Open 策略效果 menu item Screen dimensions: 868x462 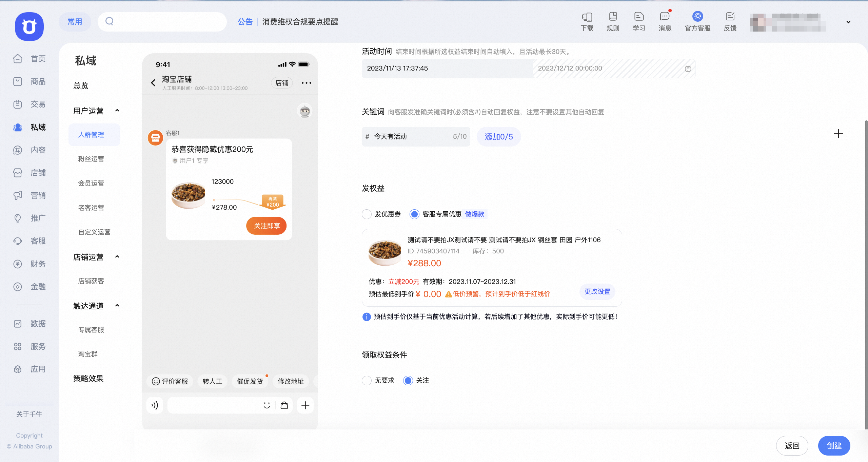click(x=88, y=379)
